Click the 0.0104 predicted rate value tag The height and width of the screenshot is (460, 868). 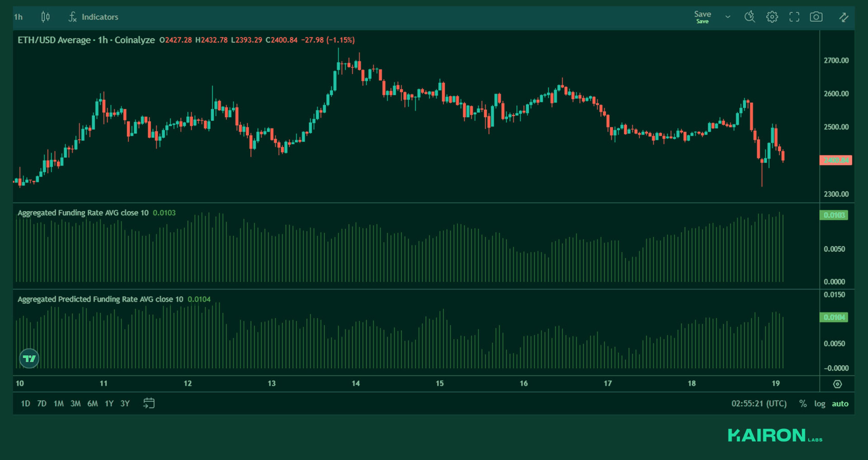834,317
